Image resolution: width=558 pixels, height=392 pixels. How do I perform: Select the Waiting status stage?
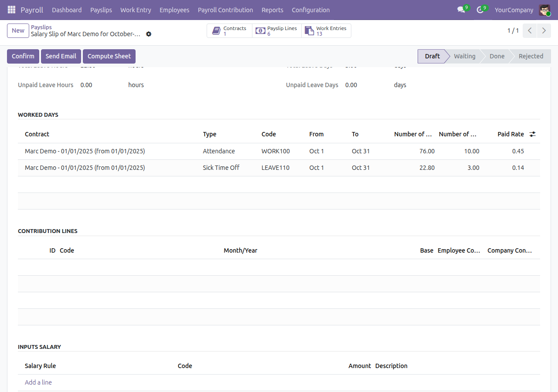click(465, 56)
